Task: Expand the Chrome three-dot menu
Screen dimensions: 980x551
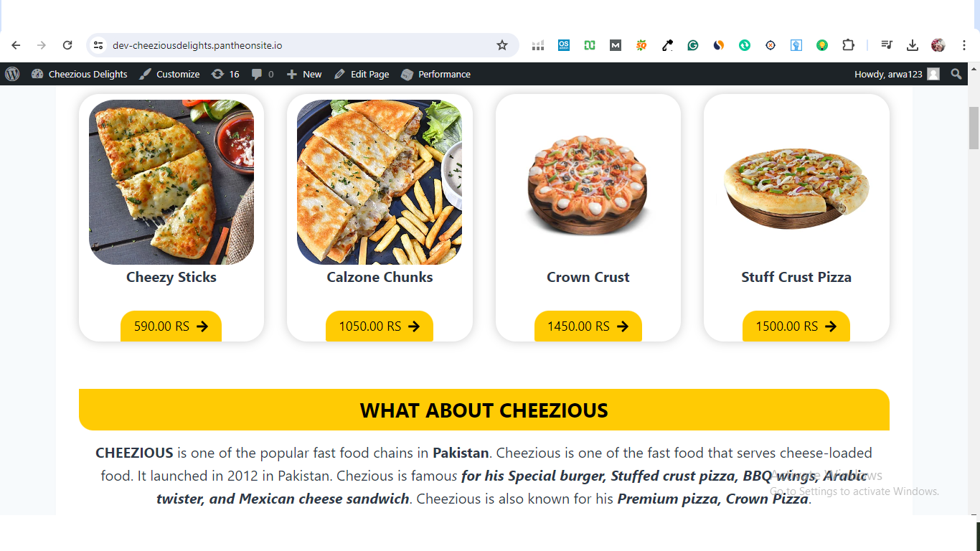Action: [x=964, y=45]
